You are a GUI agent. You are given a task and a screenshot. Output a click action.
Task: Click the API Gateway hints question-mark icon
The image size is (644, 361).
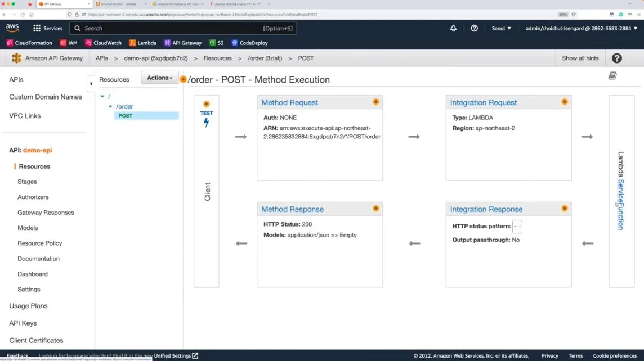click(x=617, y=58)
